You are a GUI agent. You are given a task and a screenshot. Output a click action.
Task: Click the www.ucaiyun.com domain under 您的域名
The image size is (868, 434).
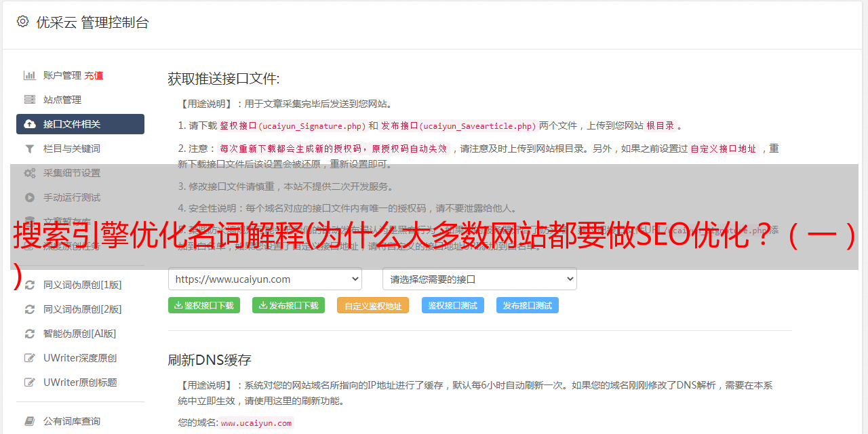[256, 423]
